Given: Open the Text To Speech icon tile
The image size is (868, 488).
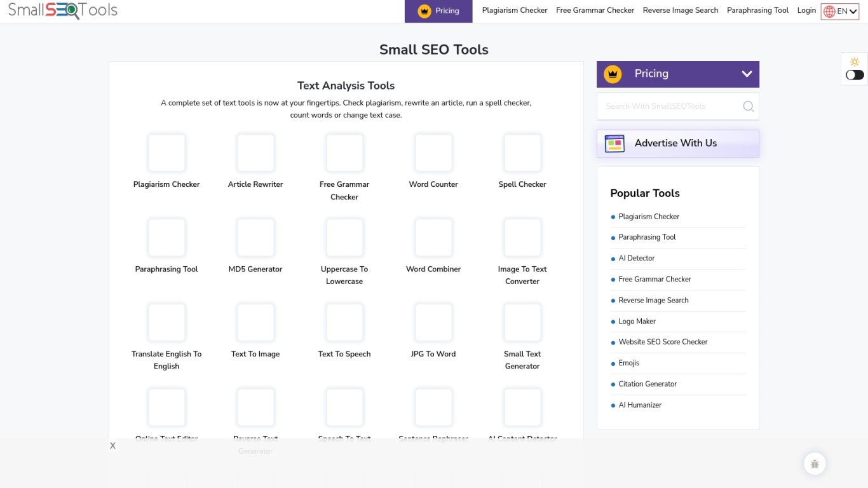Looking at the screenshot, I should [344, 322].
